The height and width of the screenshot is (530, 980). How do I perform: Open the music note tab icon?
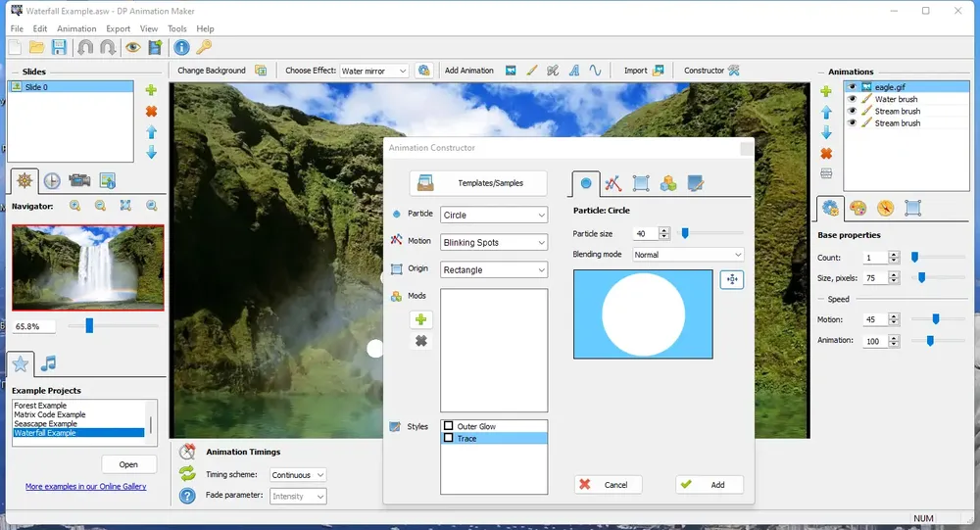[x=48, y=363]
